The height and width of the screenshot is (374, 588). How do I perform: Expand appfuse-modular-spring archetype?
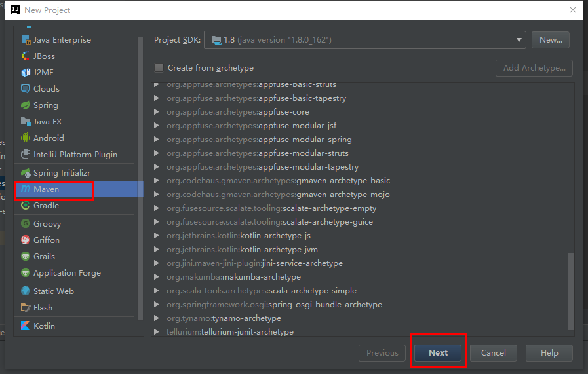tap(157, 140)
